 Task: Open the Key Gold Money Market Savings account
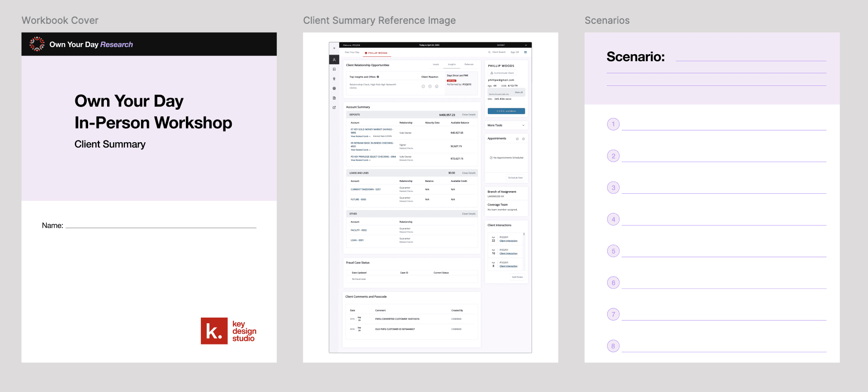point(372,131)
